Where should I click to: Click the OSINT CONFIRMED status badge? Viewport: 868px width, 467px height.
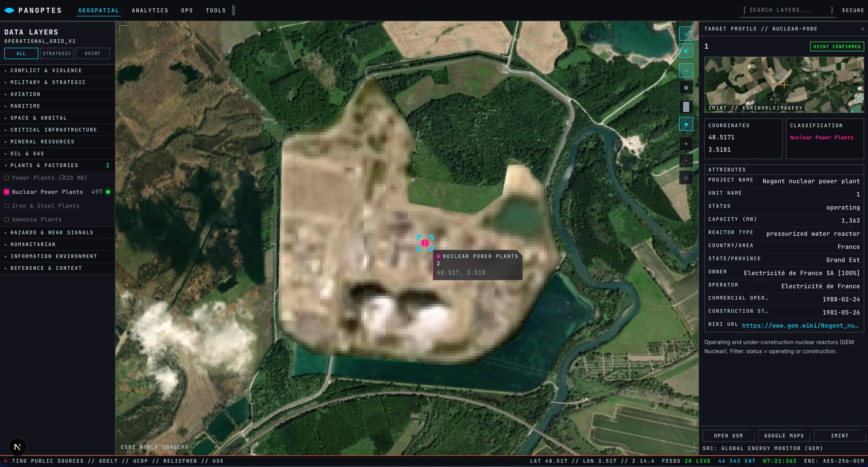pyautogui.click(x=837, y=46)
